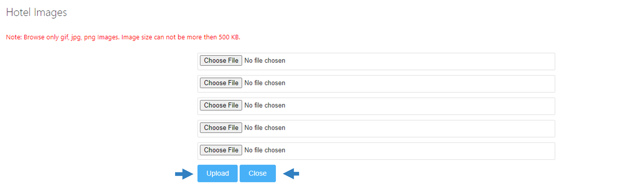Click the fifth Choose File button
The height and width of the screenshot is (186, 644).
click(x=221, y=150)
